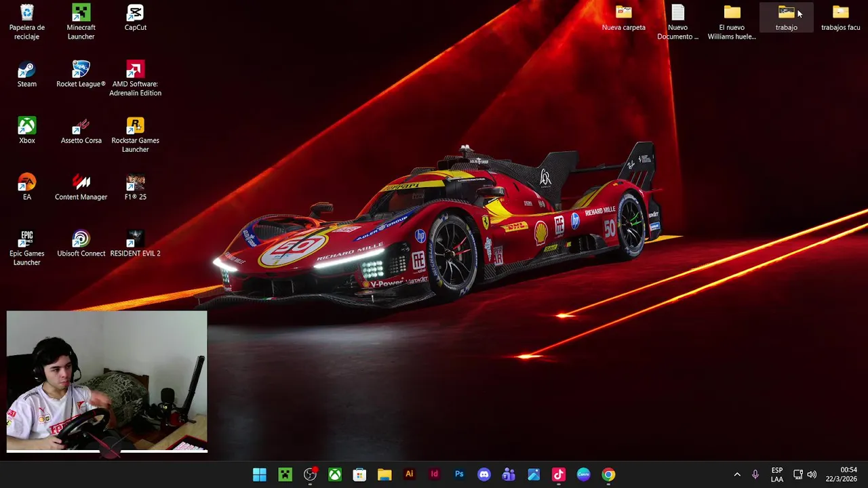
Task: Open the TikTok app from the taskbar
Action: pyautogui.click(x=559, y=474)
